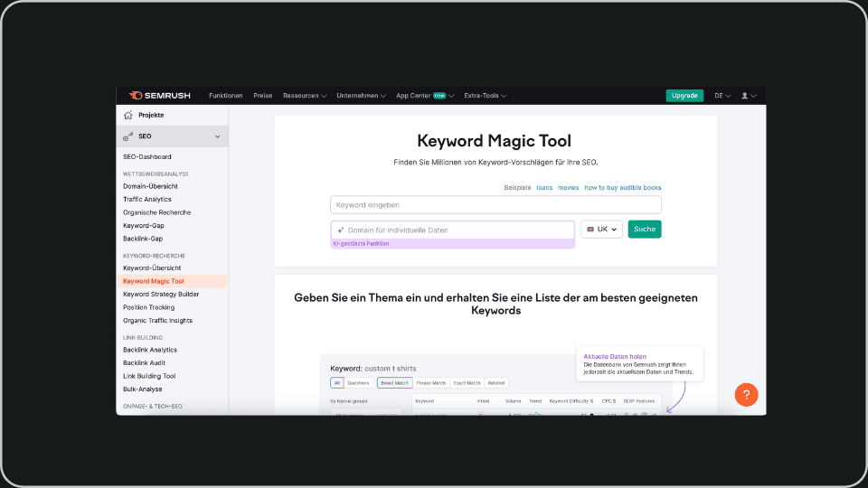
Task: Focus the Domain für individuelle Daten field
Action: click(x=452, y=230)
